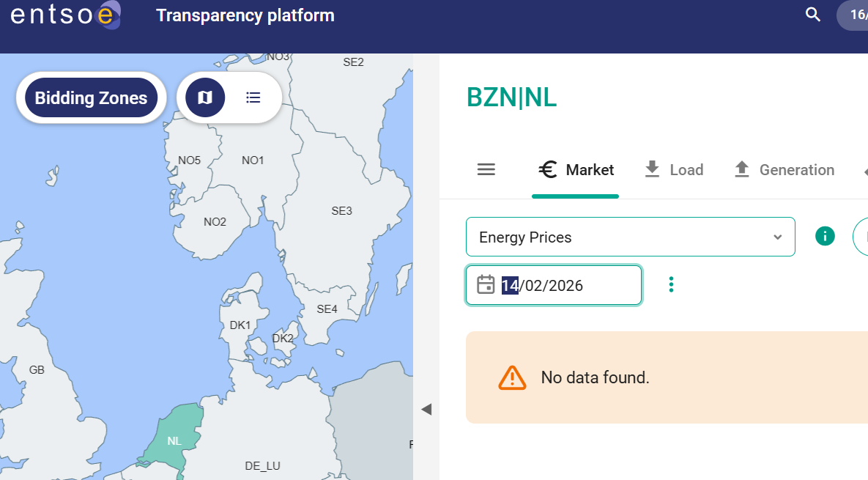
Task: Select the Market tab
Action: [576, 170]
